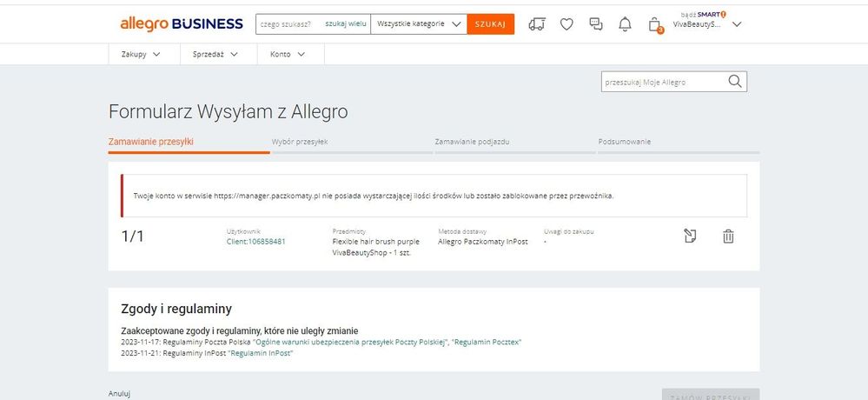Click the 1/1 shipment counter
868x400 pixels.
[x=132, y=237]
